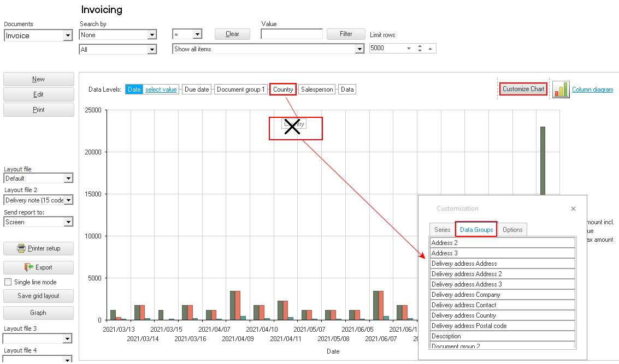Click the Filter button
Image resolution: width=619 pixels, height=364 pixels.
click(346, 34)
